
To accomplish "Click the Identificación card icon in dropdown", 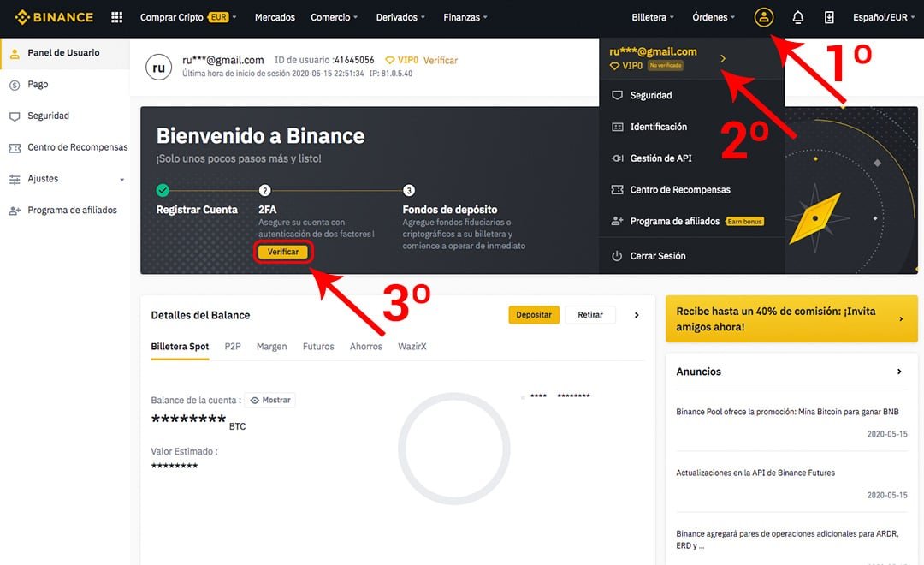I will click(617, 127).
